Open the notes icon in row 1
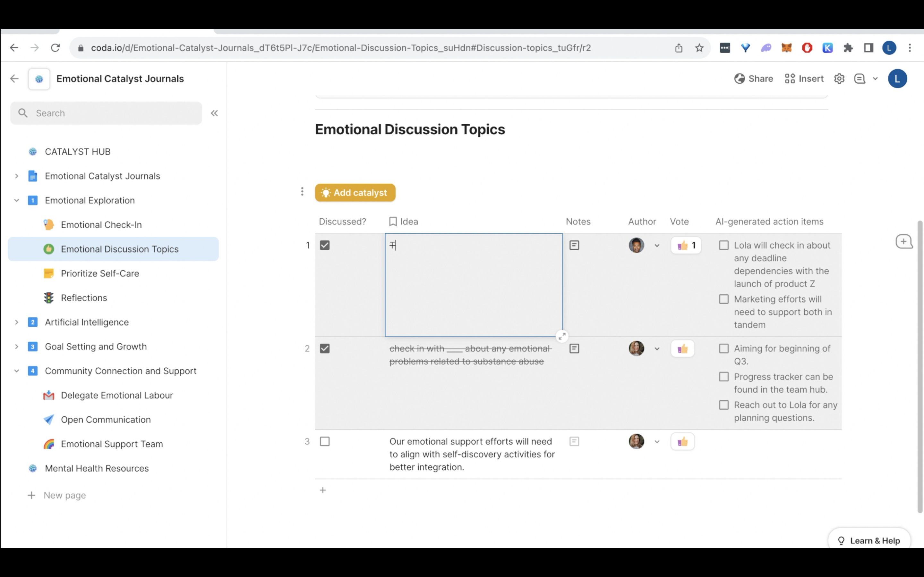The height and width of the screenshot is (577, 924). 574,245
